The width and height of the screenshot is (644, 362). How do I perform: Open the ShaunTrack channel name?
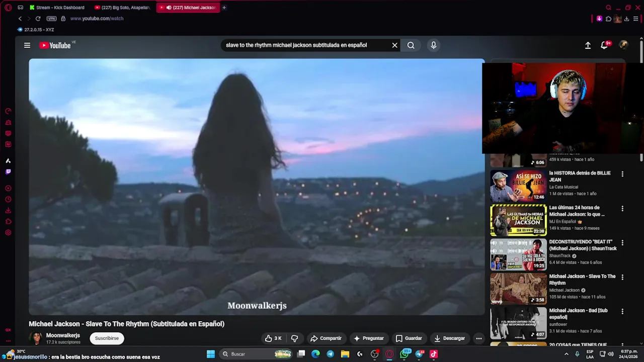click(560, 255)
